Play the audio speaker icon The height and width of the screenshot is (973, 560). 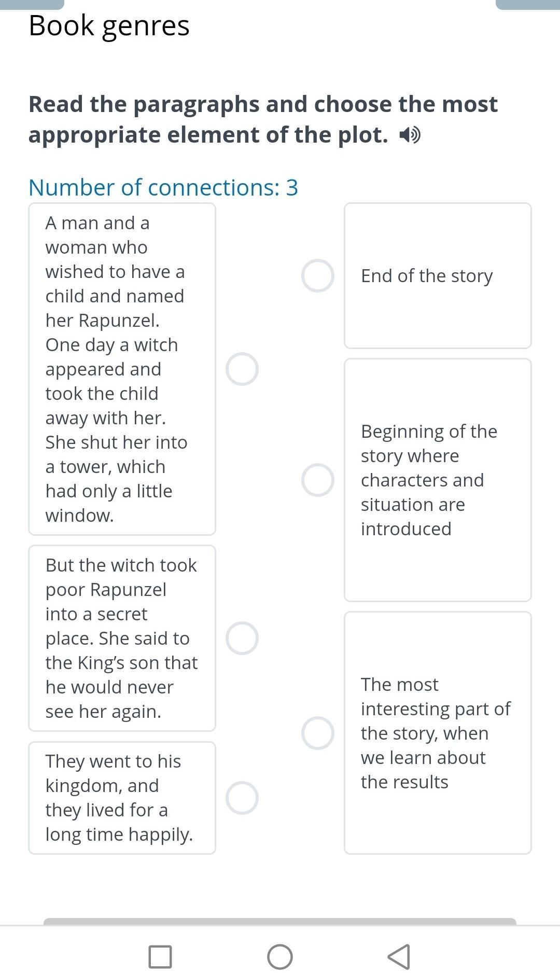coord(410,136)
